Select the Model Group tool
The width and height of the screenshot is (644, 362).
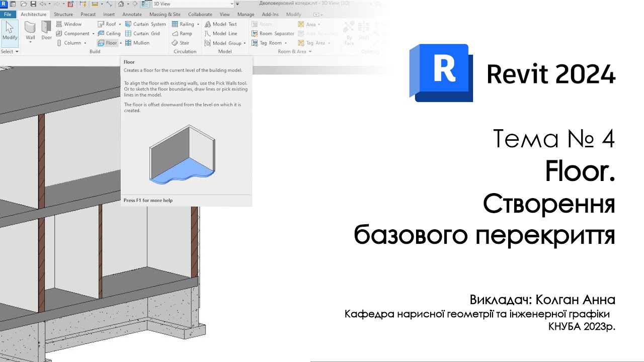(223, 43)
